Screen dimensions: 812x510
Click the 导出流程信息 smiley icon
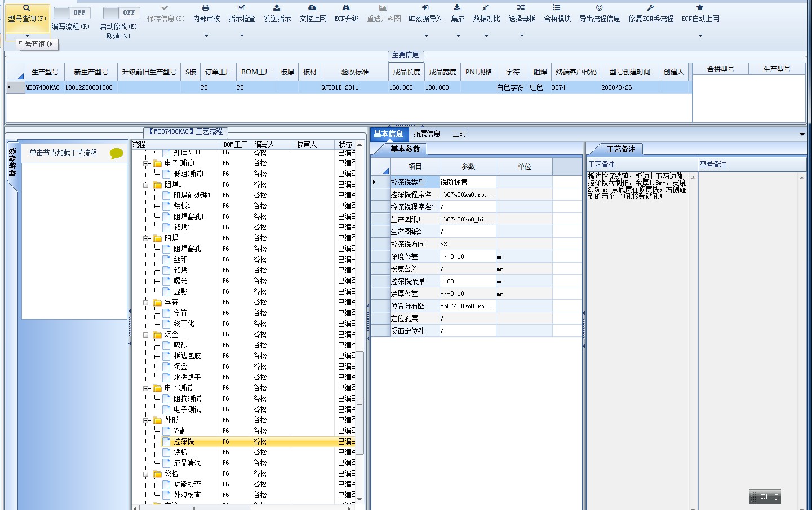(x=599, y=8)
